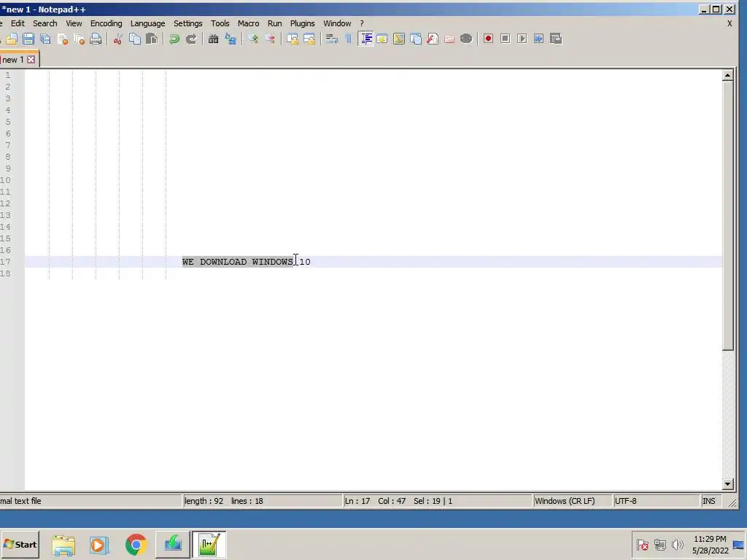This screenshot has width=747, height=560.
Task: Launch Google Chrome from the taskbar
Action: (136, 544)
